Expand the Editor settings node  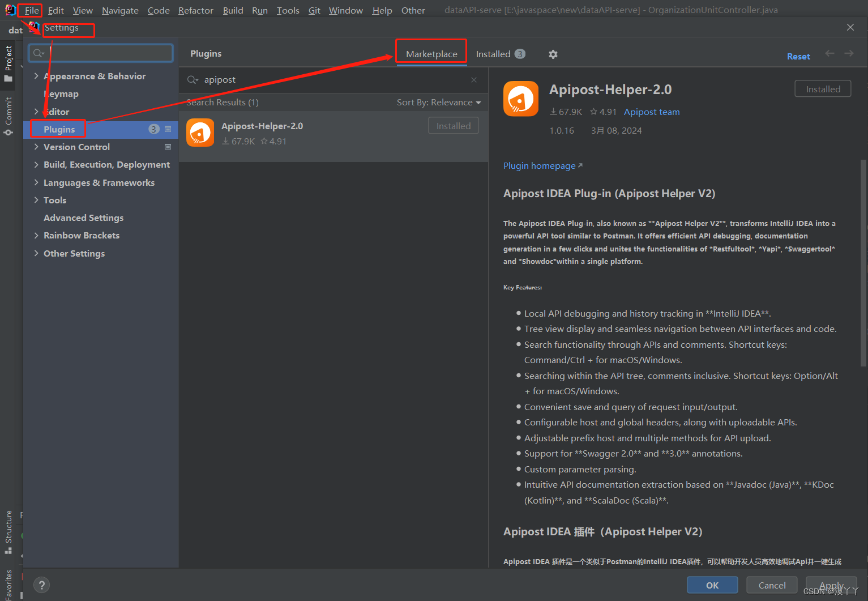coord(36,112)
